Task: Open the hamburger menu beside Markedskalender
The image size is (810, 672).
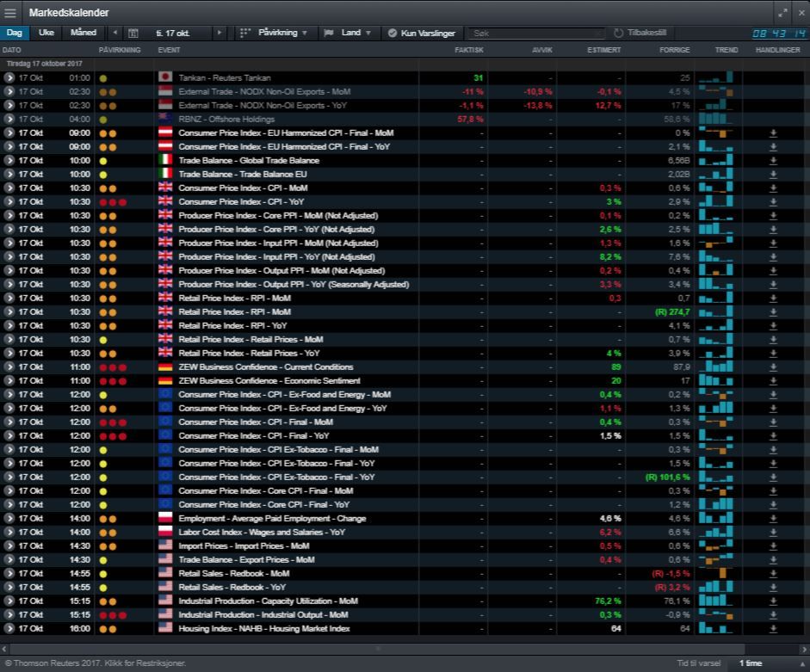Action: (9, 13)
